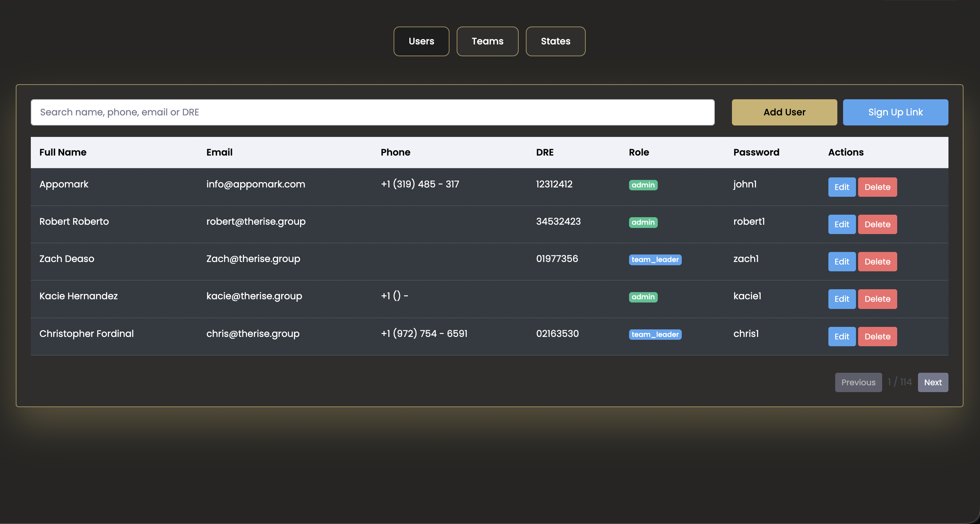Click the Add User button

click(784, 112)
